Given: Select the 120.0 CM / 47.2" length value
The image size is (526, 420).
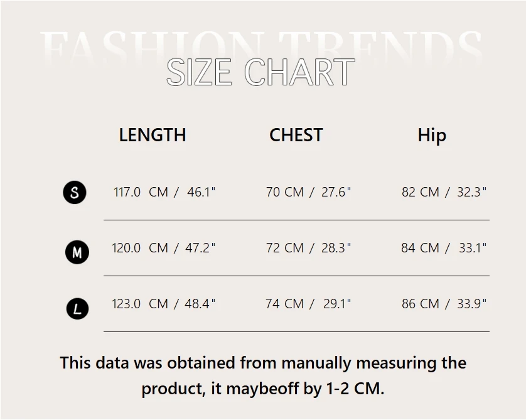Looking at the screenshot, I should click(x=164, y=248).
